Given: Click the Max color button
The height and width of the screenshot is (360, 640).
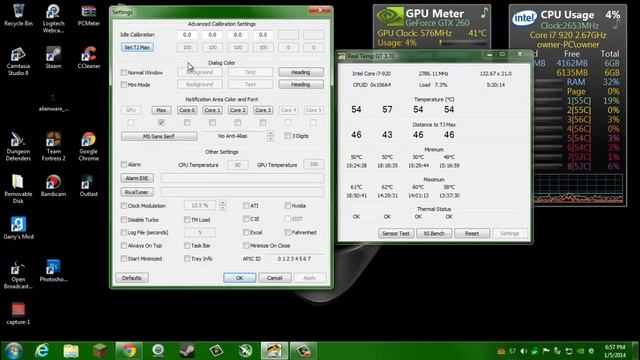Looking at the screenshot, I should [161, 110].
